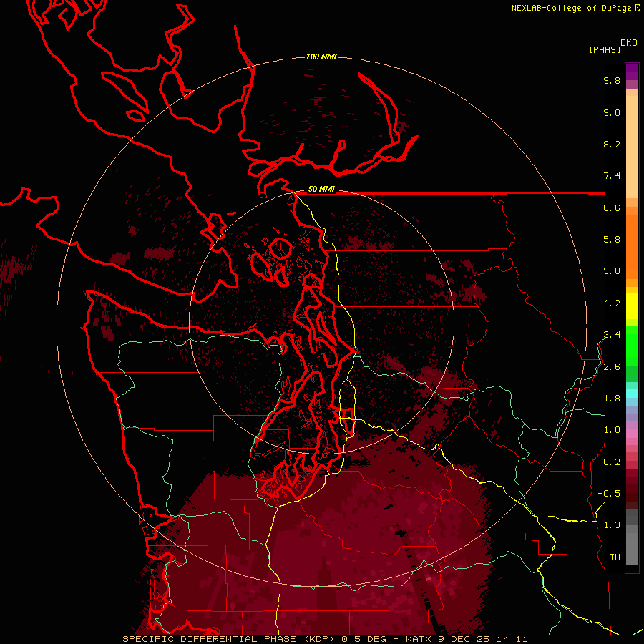Viewport: 644px width, 644px height.
Task: Click the 9.8 value on the legend
Action: [x=612, y=80]
